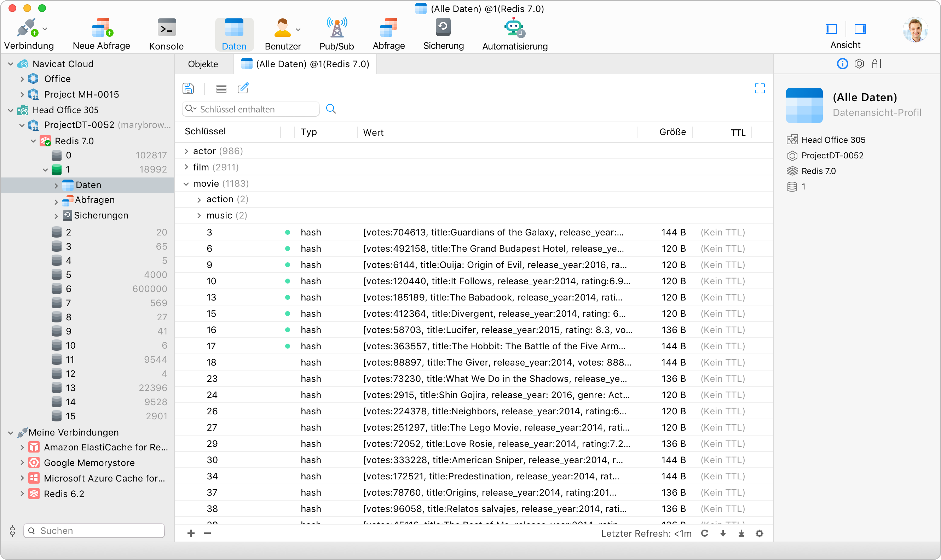The image size is (941, 560).
Task: Click the edit pencil icon
Action: tap(243, 88)
